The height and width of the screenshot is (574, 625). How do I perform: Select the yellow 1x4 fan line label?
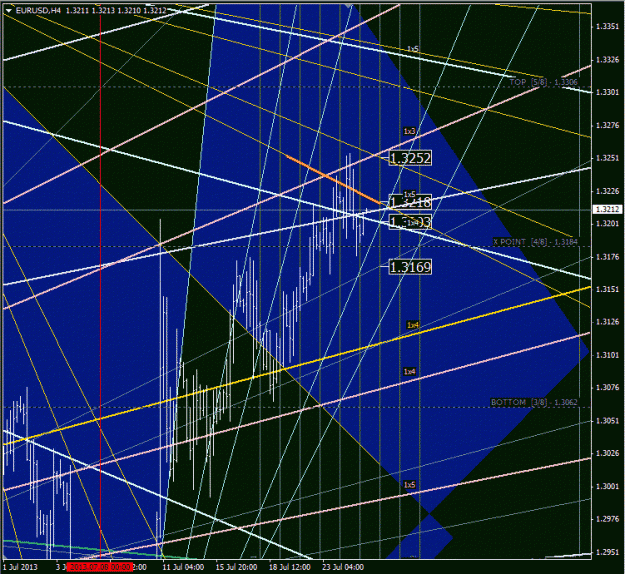(x=413, y=325)
